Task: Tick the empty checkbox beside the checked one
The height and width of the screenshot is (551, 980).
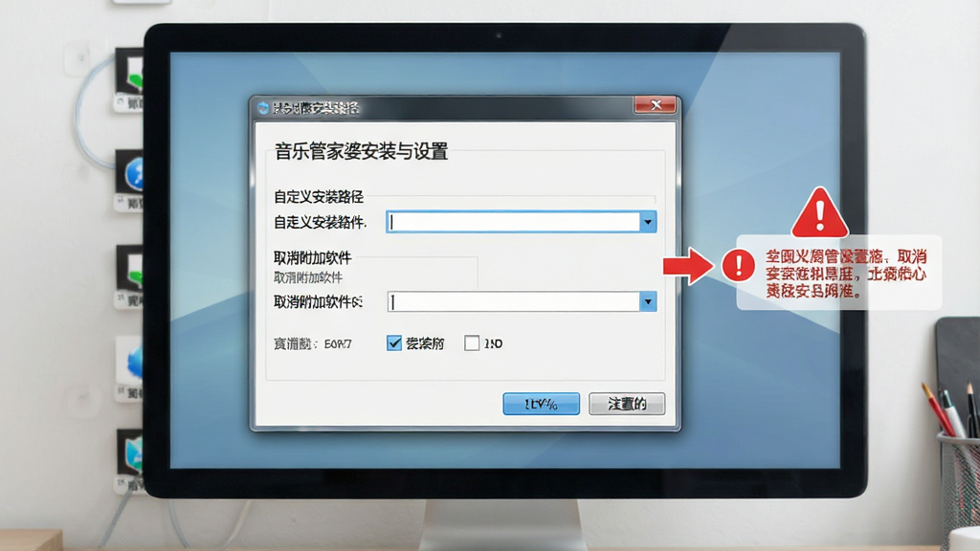Action: 472,343
